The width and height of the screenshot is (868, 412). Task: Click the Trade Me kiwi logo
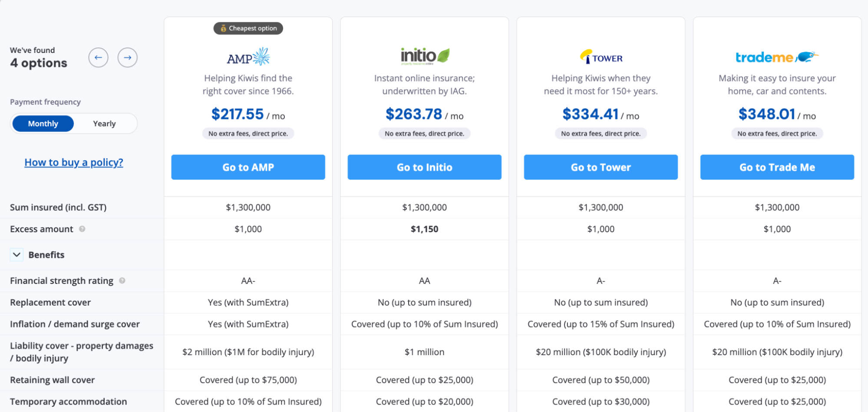[x=777, y=57]
